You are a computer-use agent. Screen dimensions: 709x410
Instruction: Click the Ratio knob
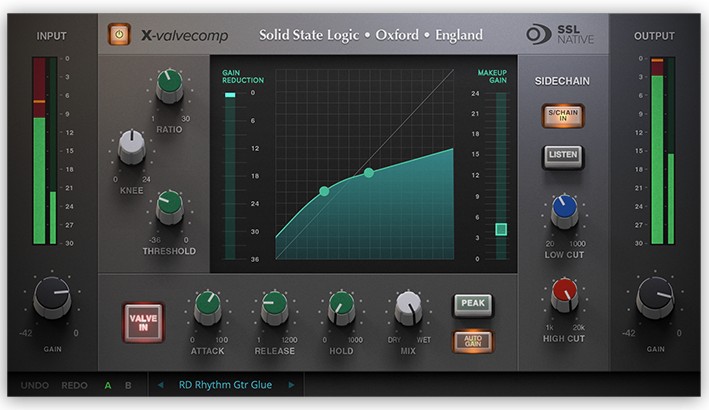170,86
